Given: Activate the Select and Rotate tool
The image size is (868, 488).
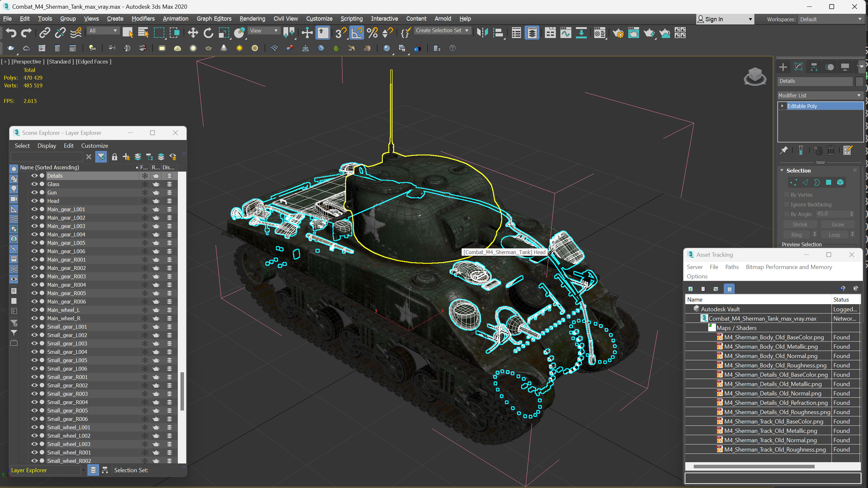Looking at the screenshot, I should (x=208, y=33).
